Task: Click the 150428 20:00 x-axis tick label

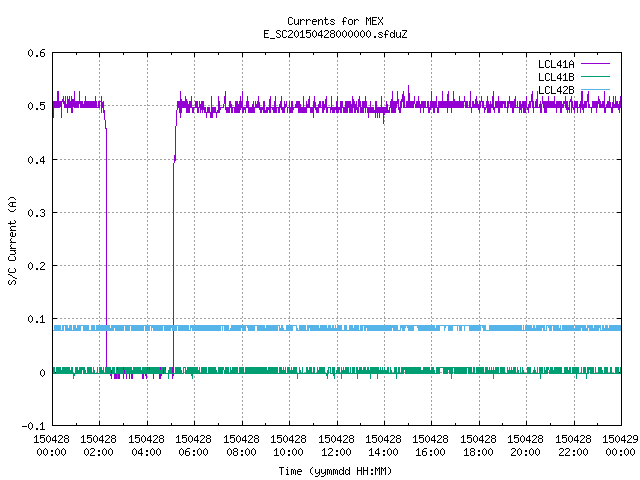Action: (525, 446)
